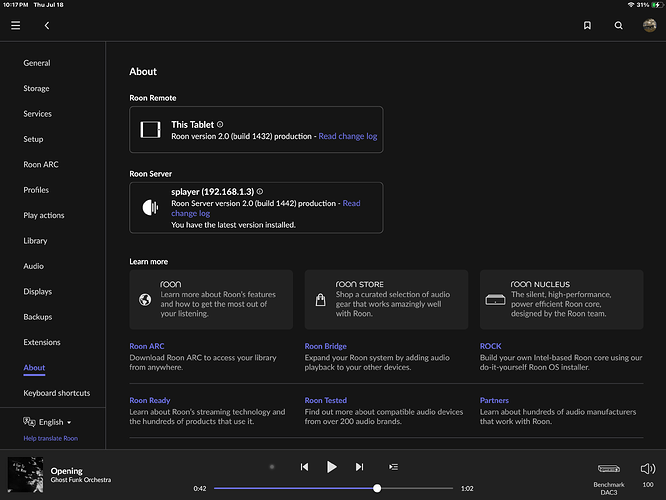
Task: Click the info icon beside splayer
Action: point(260,192)
